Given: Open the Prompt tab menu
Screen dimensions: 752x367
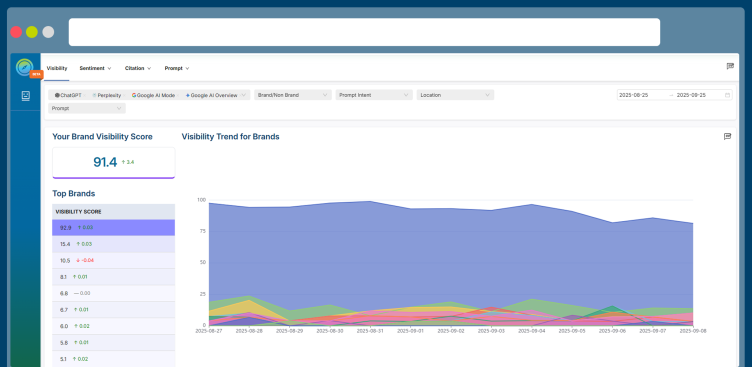Looking at the screenshot, I should click(x=177, y=68).
